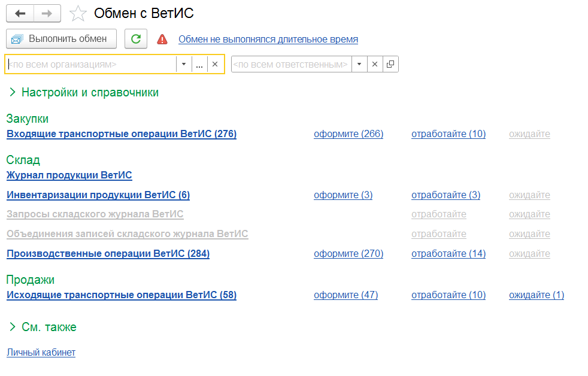Clear the responsible persons filter
Viewport: 588px width, 376px height.
click(375, 64)
